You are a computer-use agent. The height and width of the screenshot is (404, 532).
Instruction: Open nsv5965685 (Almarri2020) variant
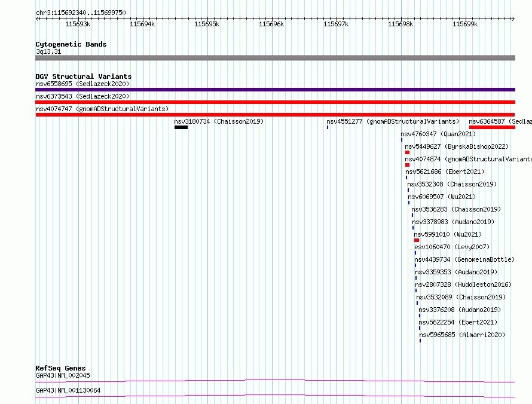pyautogui.click(x=462, y=335)
